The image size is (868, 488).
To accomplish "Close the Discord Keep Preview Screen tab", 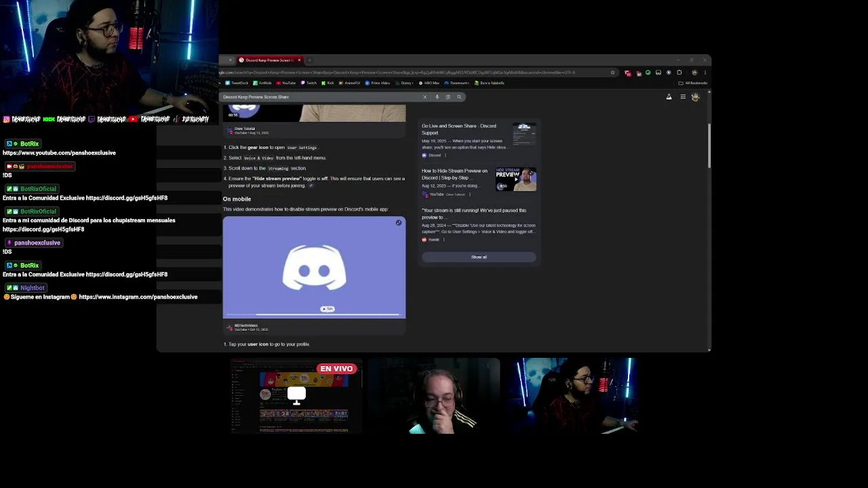I will pos(299,60).
